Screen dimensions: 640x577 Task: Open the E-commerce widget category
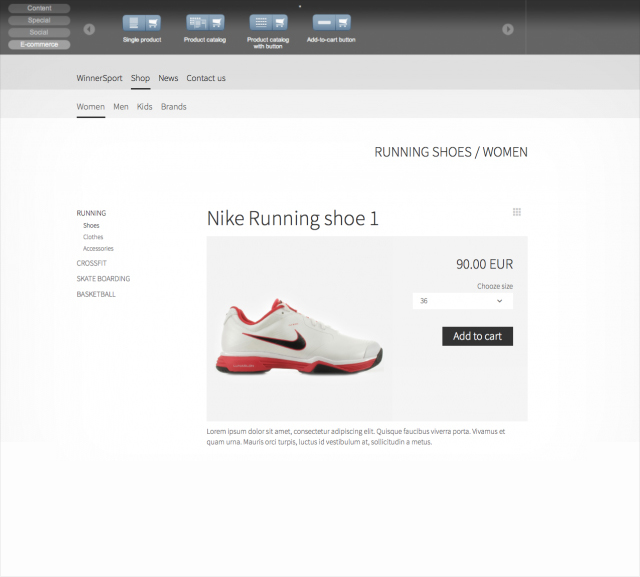(x=39, y=44)
